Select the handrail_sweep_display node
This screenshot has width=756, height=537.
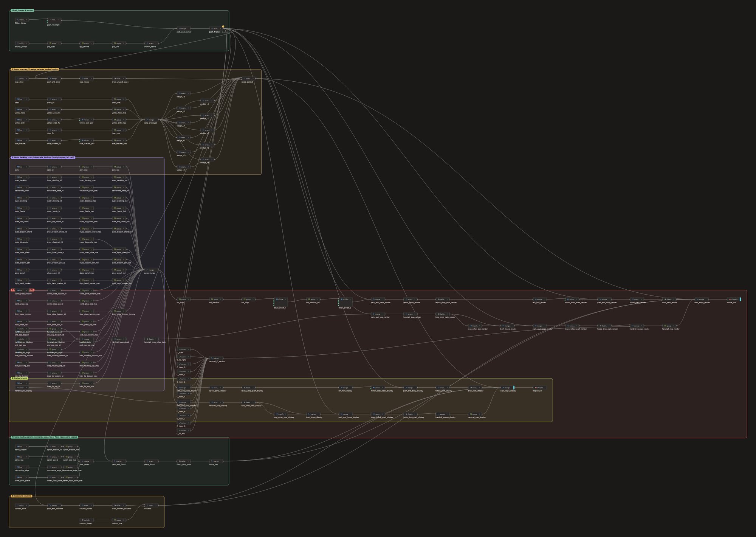point(443,414)
